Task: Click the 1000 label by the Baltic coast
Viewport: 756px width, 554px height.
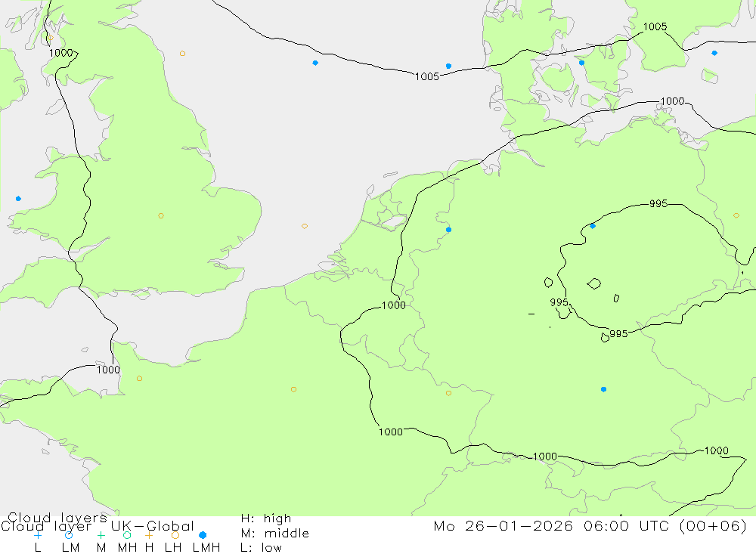Action: point(673,101)
